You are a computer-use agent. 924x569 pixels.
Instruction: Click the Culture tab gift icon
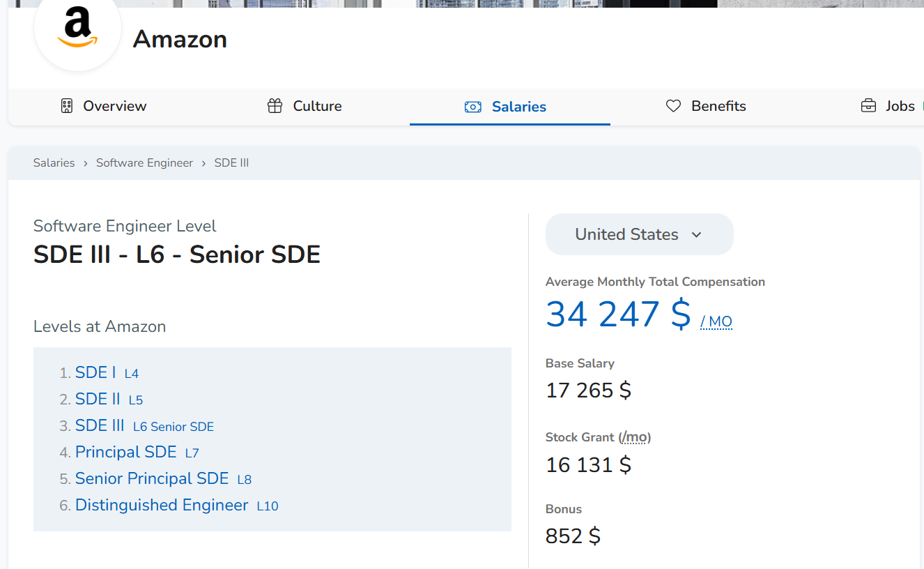tap(275, 106)
